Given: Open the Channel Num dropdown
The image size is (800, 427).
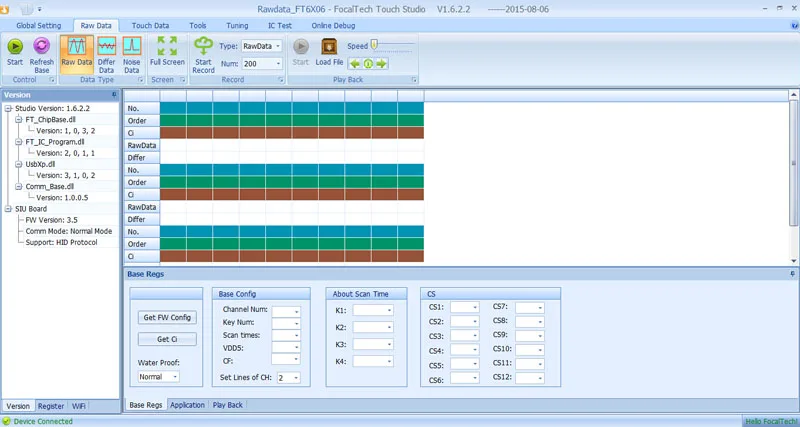Looking at the screenshot, I should 296,311.
